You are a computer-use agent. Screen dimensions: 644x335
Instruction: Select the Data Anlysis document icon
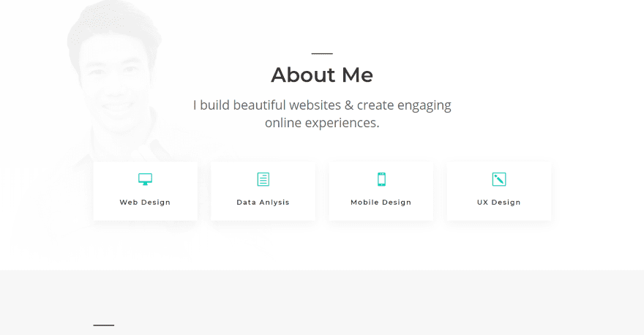tap(263, 179)
